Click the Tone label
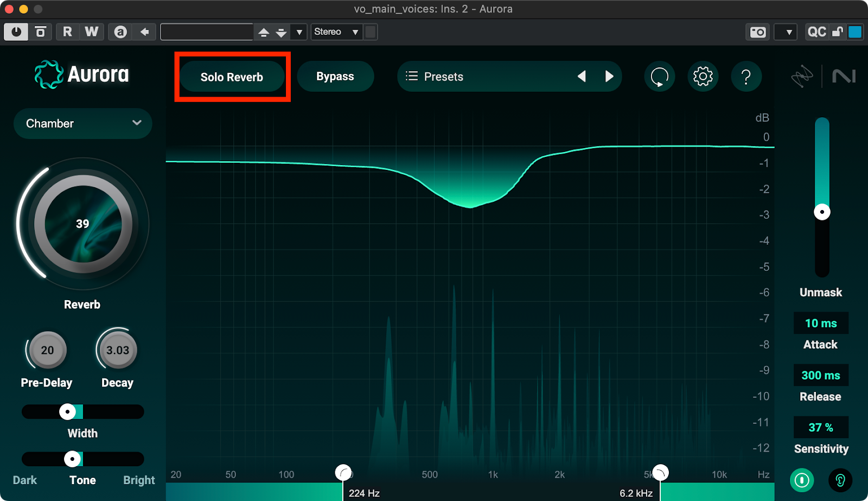The image size is (868, 501). pyautogui.click(x=82, y=480)
